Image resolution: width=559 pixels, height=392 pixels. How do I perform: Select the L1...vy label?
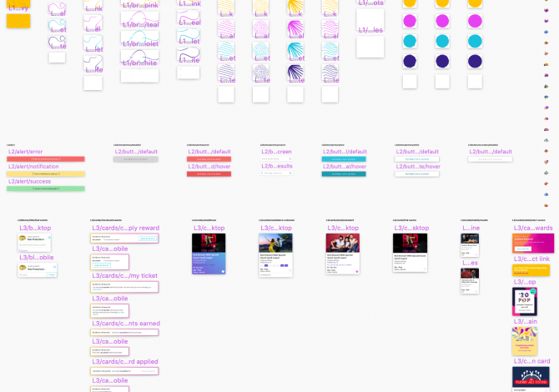[18, 8]
